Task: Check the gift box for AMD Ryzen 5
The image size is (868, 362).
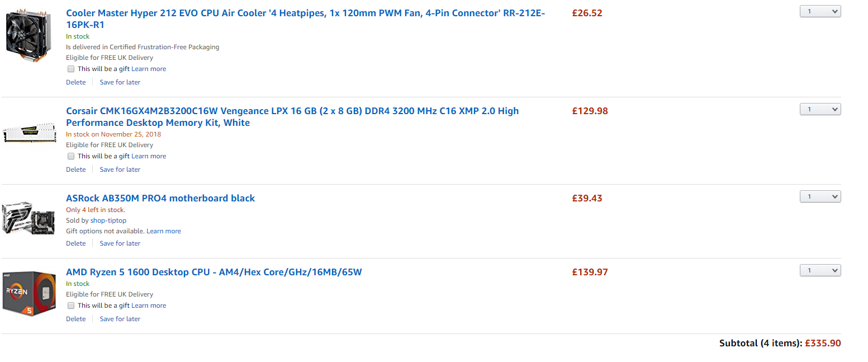Action: coord(71,306)
